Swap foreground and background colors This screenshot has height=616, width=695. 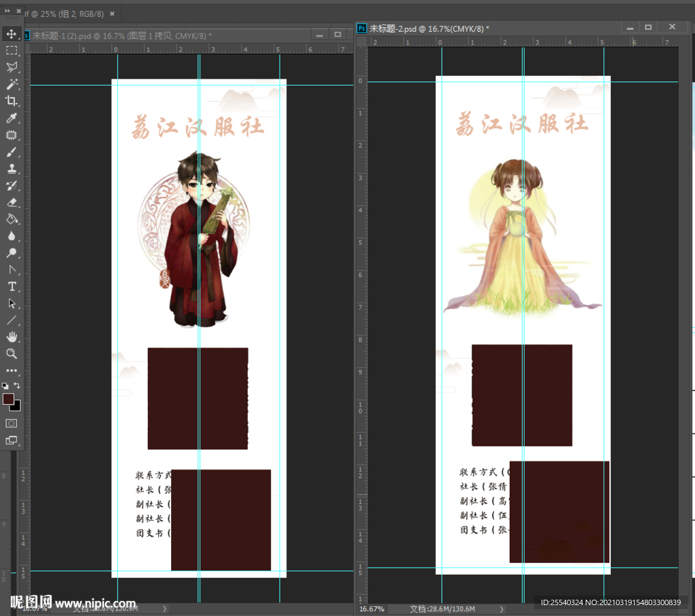tap(18, 385)
